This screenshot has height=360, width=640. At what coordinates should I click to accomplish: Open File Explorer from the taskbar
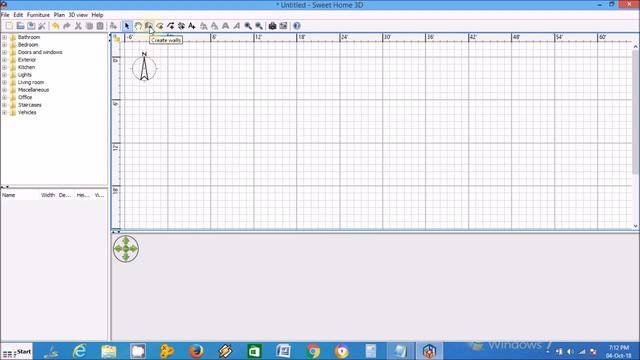click(x=109, y=351)
